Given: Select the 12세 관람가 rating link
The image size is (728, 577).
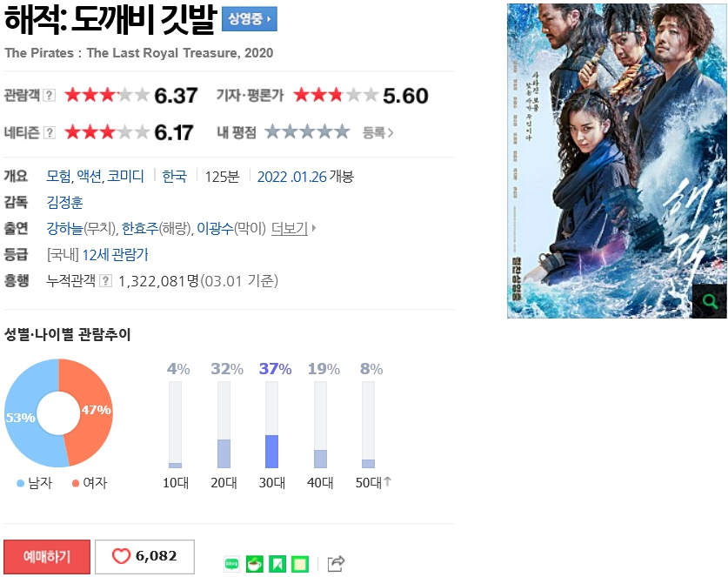Looking at the screenshot, I should tap(115, 255).
